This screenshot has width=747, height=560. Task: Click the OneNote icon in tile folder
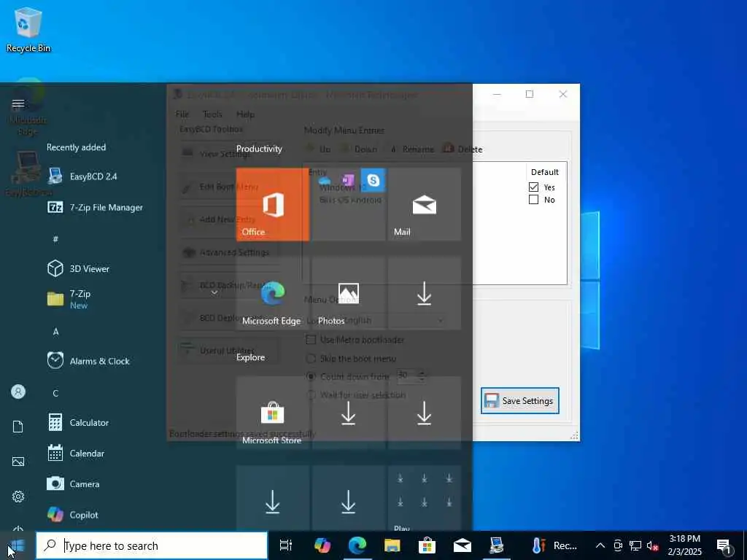pos(348,181)
